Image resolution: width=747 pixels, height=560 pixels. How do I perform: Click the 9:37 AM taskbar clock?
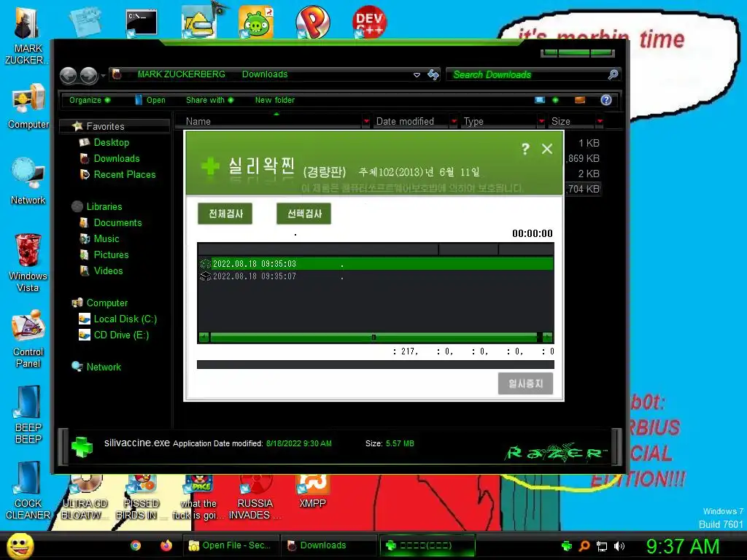click(682, 546)
